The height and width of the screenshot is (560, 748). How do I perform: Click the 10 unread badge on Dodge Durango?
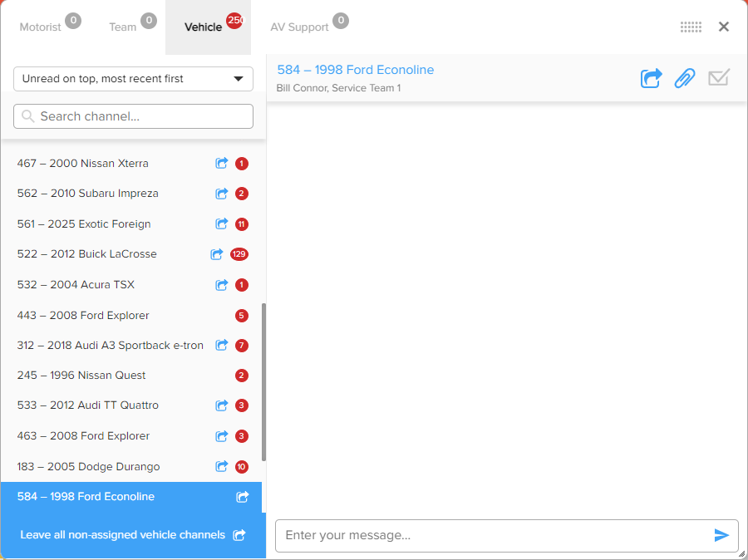pos(241,466)
